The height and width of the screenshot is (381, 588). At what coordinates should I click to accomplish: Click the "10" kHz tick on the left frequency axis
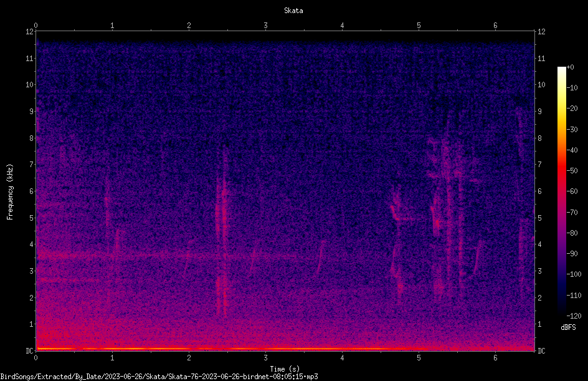click(x=29, y=85)
